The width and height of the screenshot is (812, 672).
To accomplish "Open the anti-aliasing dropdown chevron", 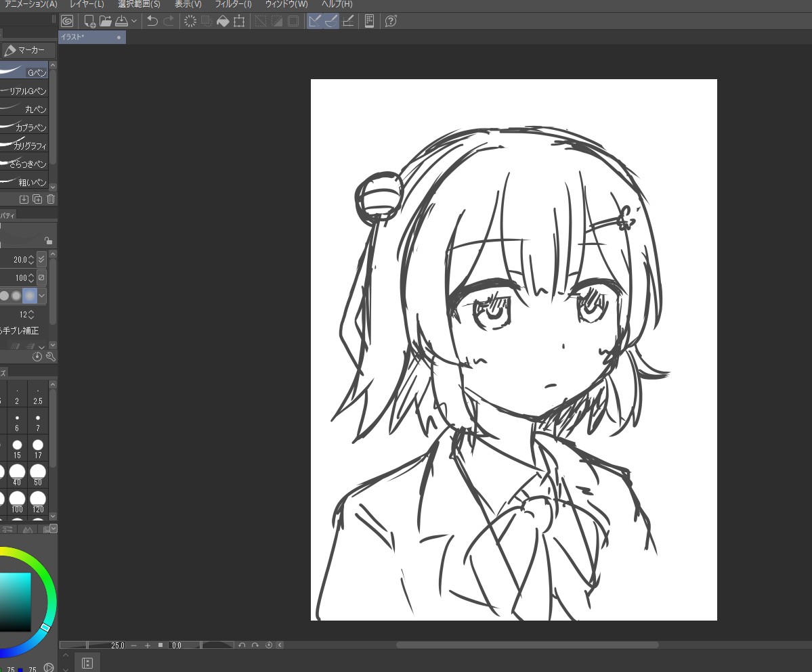I will click(42, 296).
